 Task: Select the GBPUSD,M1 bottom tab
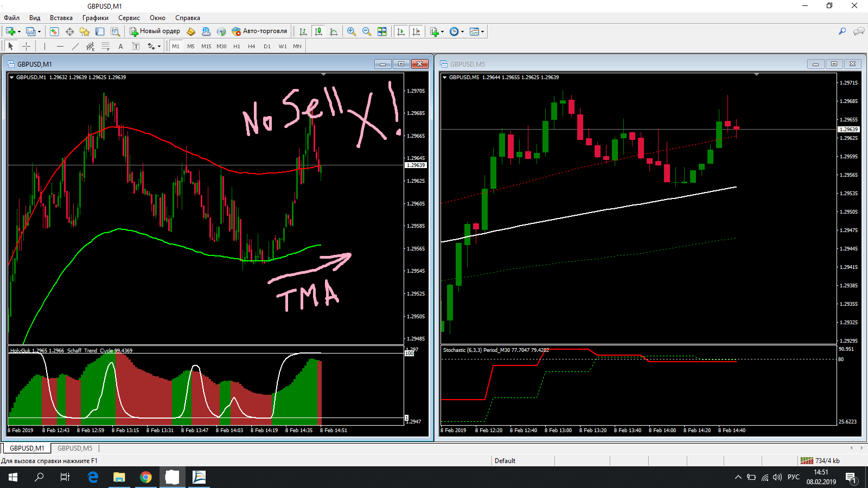[x=27, y=448]
